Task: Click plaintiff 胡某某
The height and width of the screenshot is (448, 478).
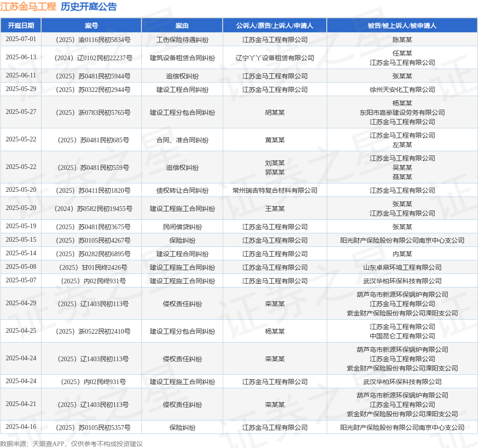Action: [274, 112]
